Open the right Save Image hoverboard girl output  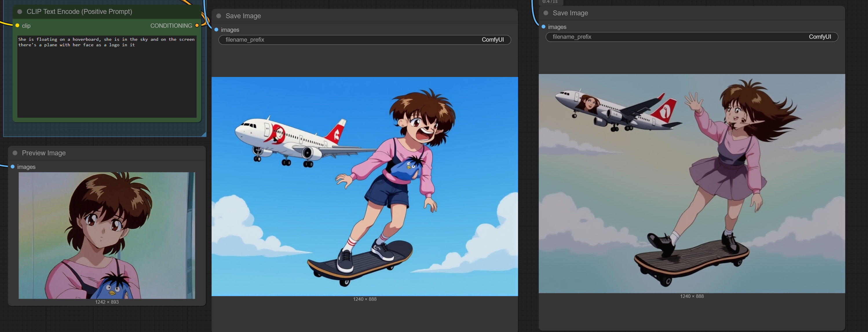[692, 184]
